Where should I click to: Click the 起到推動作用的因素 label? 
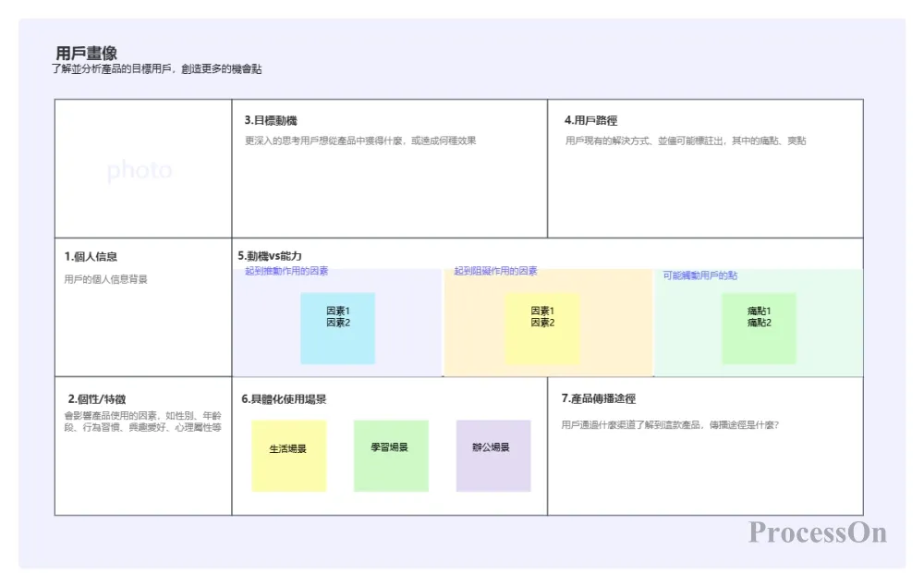pos(286,272)
